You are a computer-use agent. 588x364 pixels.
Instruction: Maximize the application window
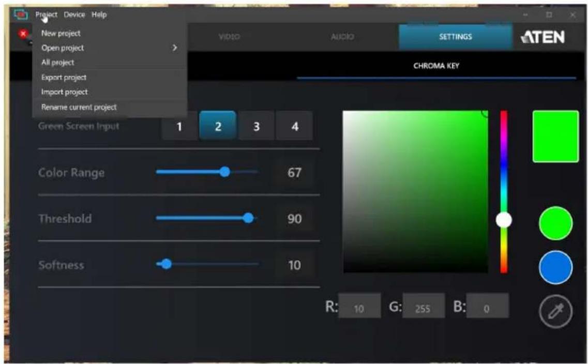point(549,14)
